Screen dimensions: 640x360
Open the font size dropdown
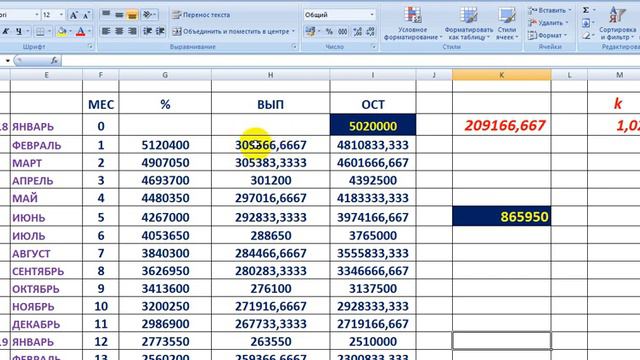pos(62,15)
